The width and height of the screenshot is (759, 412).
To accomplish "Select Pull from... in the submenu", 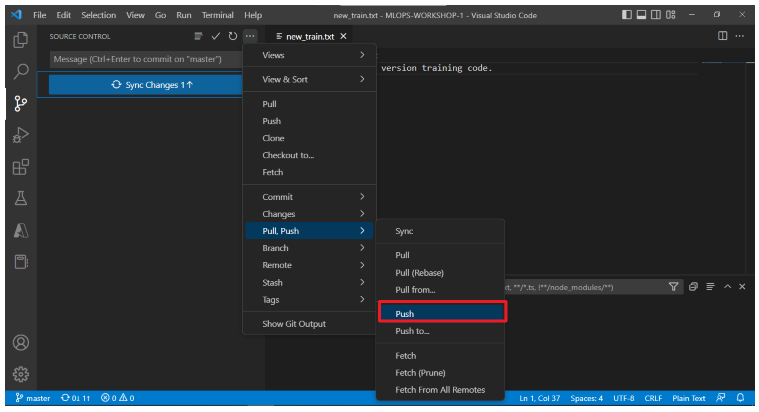I will pyautogui.click(x=441, y=290).
